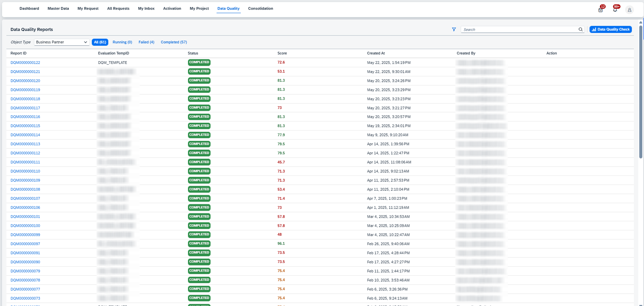
Task: Open report DQM0000000120
Action: [25, 81]
